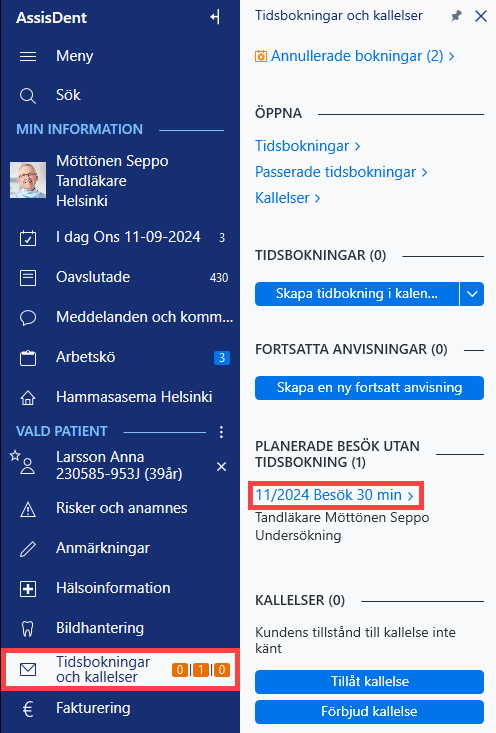Open planned visit 11/2024 Besök 30 min
The image size is (496, 733).
(335, 495)
